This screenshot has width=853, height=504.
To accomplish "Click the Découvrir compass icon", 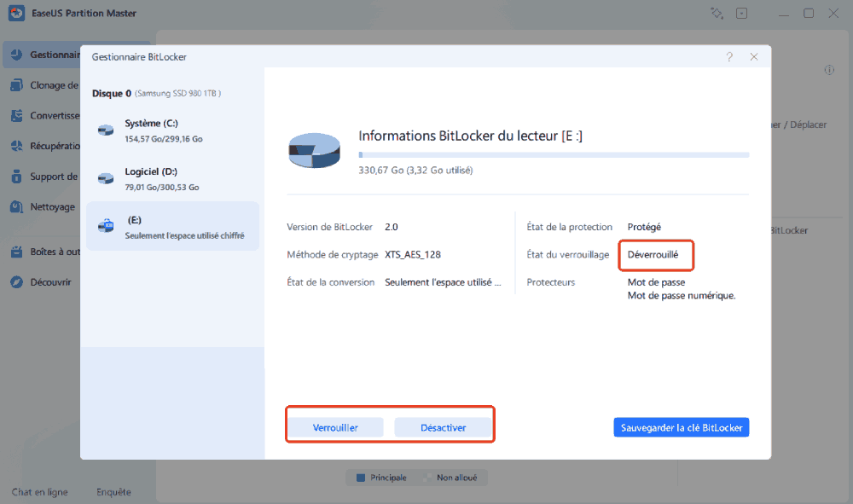I will point(17,281).
